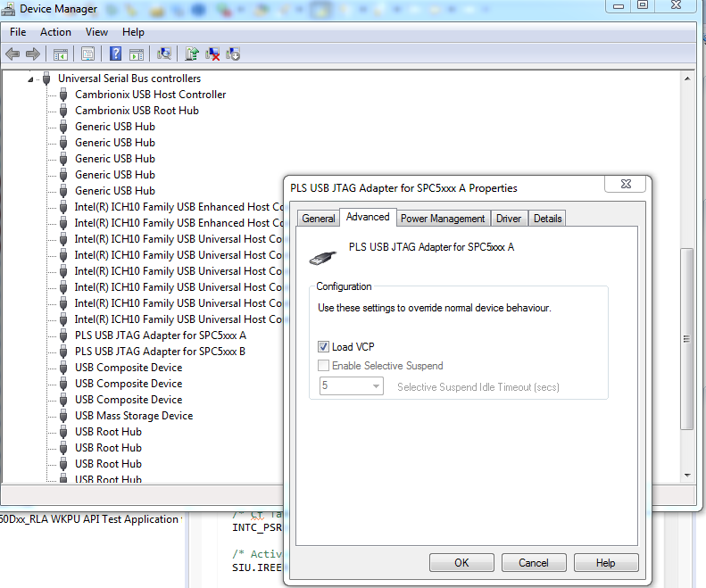The width and height of the screenshot is (706, 588).
Task: Open the Action menu
Action: coord(55,32)
